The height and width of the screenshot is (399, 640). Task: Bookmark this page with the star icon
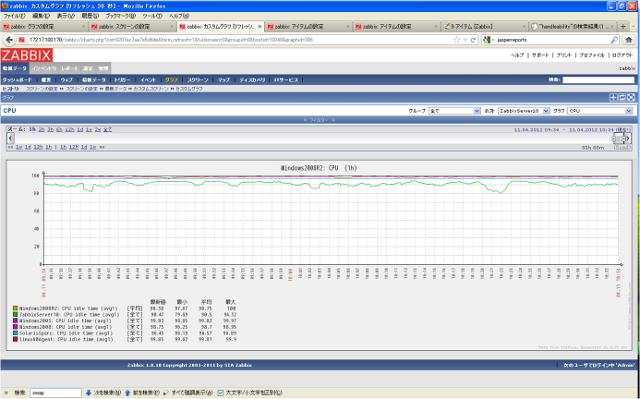pos(457,40)
